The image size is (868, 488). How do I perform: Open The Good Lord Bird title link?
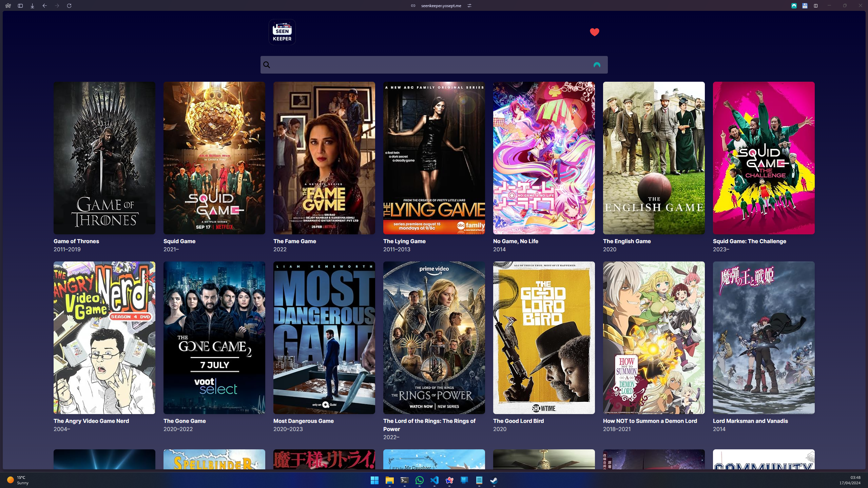[x=518, y=421]
